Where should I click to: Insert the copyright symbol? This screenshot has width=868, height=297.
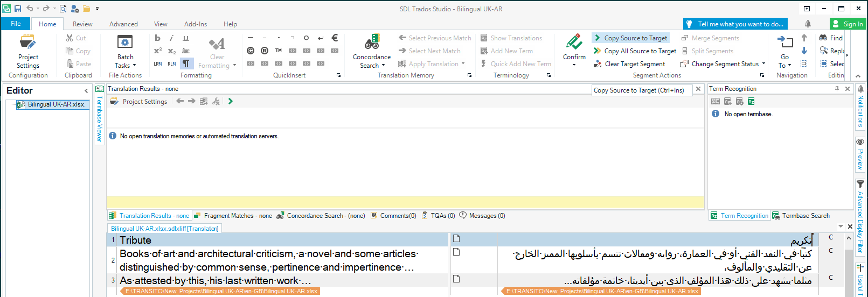[251, 51]
